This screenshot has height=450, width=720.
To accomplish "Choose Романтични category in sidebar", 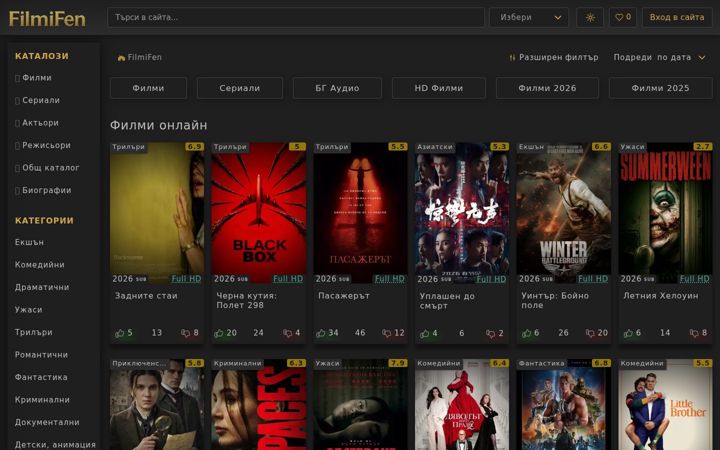I will pyautogui.click(x=41, y=355).
